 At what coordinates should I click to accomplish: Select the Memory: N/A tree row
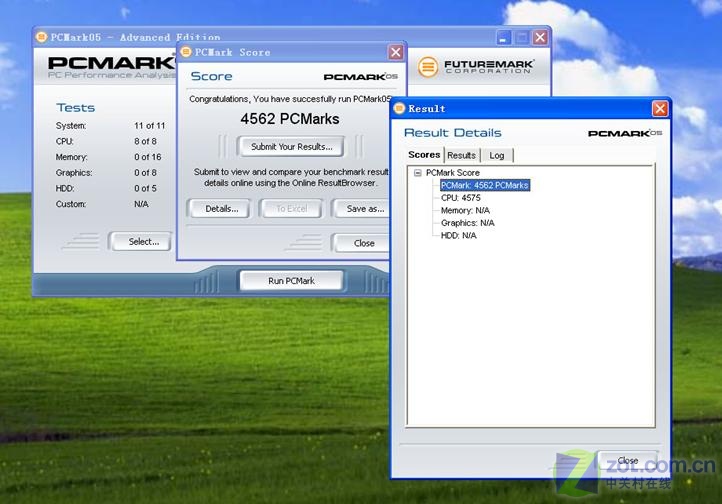(x=465, y=210)
